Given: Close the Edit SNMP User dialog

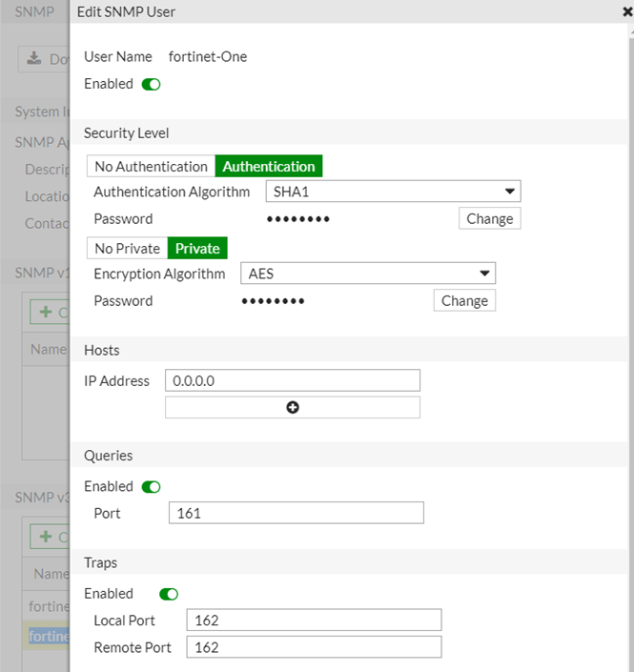Looking at the screenshot, I should tap(627, 12).
